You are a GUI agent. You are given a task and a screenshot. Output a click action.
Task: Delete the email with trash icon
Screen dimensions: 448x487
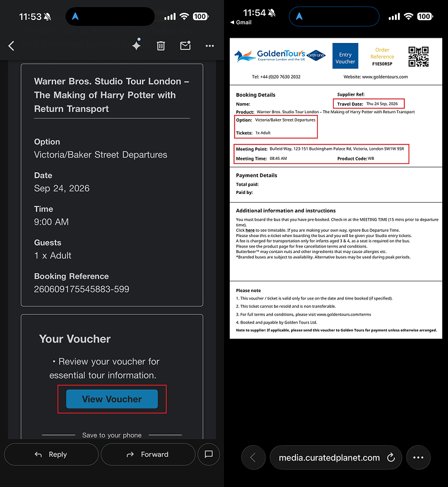[x=161, y=46]
